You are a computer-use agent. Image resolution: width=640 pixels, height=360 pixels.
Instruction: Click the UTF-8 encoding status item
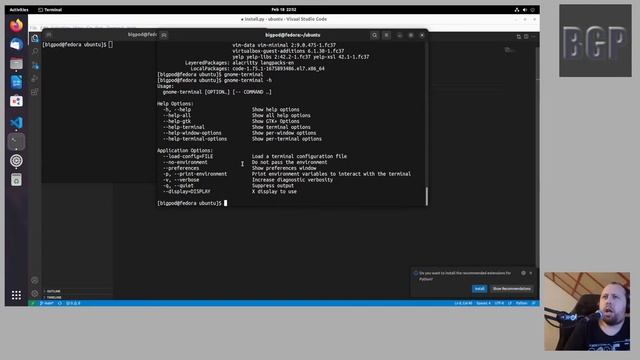pos(499,303)
